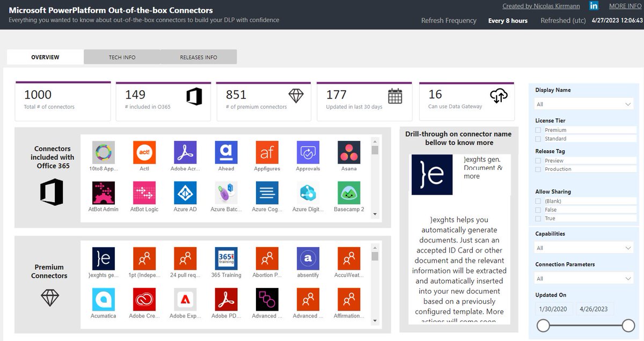This screenshot has height=341, width=644.
Task: Open the LinkedIn profile icon
Action: (x=594, y=6)
